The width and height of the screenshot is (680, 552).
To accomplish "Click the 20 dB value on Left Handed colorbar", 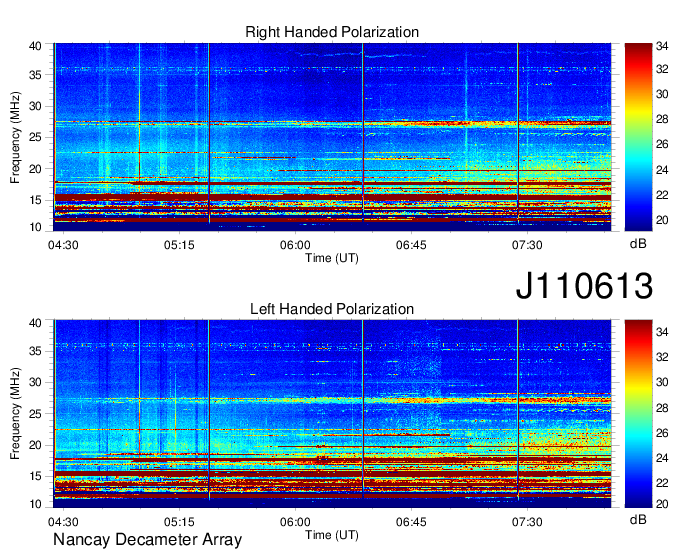I will 662,504.
